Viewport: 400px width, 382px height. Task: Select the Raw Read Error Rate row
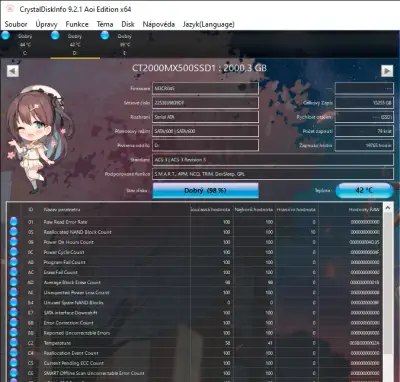pyautogui.click(x=195, y=222)
